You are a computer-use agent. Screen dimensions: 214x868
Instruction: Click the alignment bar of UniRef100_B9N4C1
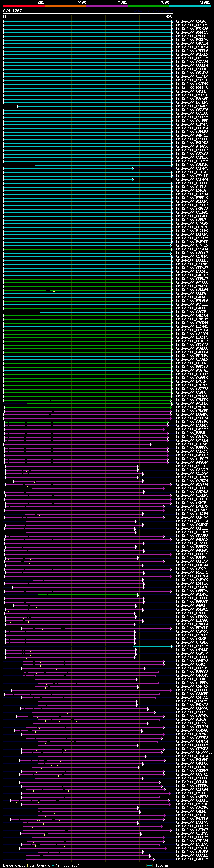click(95, 106)
